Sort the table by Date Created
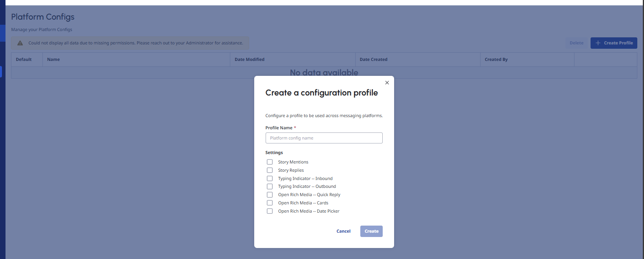The image size is (644, 259). click(x=373, y=59)
